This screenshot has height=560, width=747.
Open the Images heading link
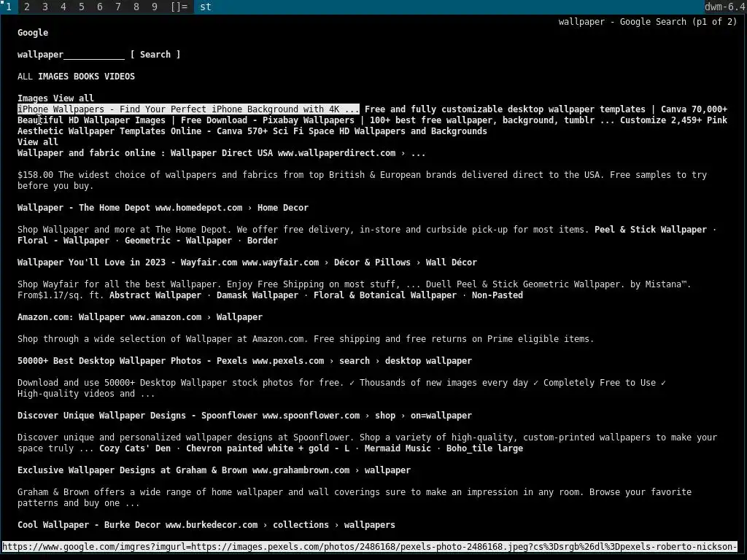(33, 98)
